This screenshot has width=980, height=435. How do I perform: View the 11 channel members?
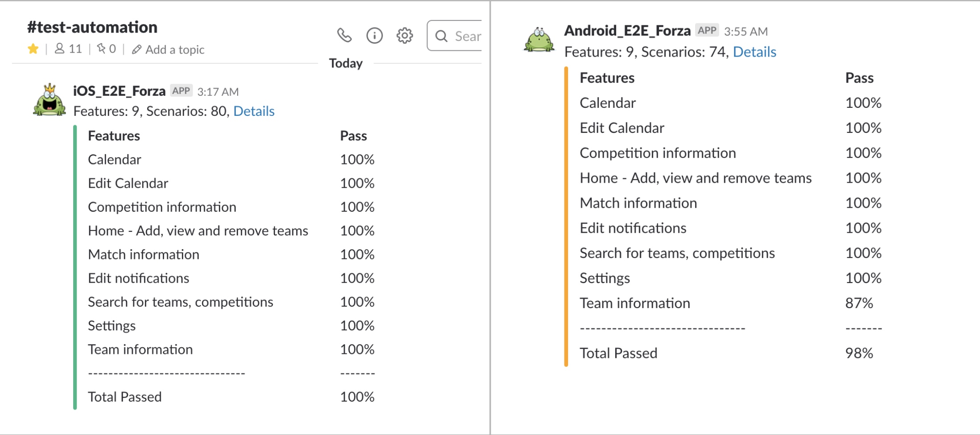click(68, 49)
